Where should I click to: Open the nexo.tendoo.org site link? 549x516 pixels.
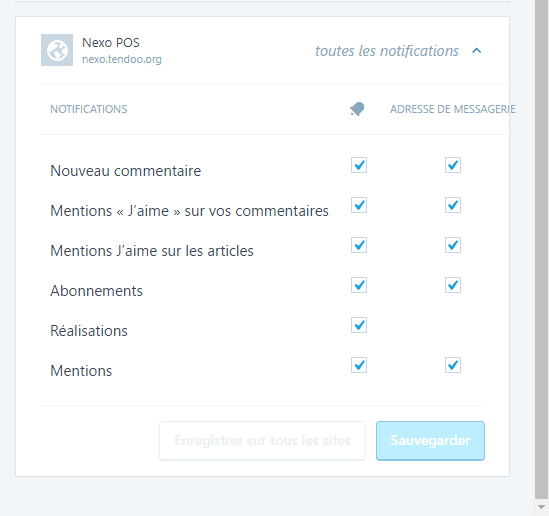(122, 59)
